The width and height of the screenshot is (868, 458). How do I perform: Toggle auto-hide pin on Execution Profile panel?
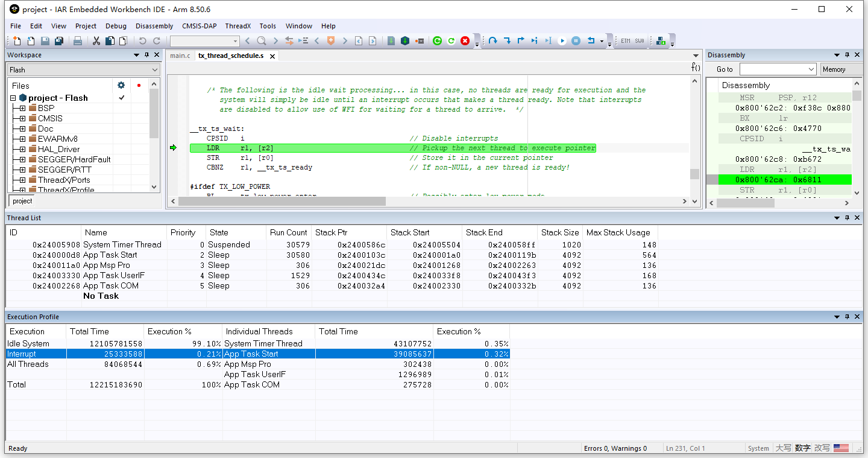(847, 317)
